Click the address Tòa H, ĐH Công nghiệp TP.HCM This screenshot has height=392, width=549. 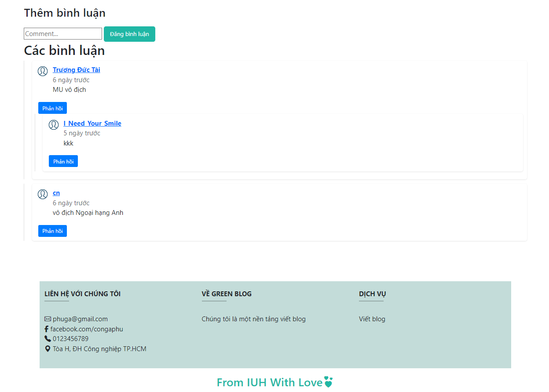click(99, 349)
